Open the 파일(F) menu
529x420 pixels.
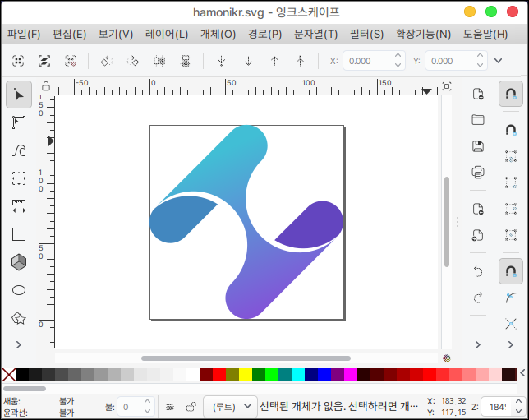[24, 34]
